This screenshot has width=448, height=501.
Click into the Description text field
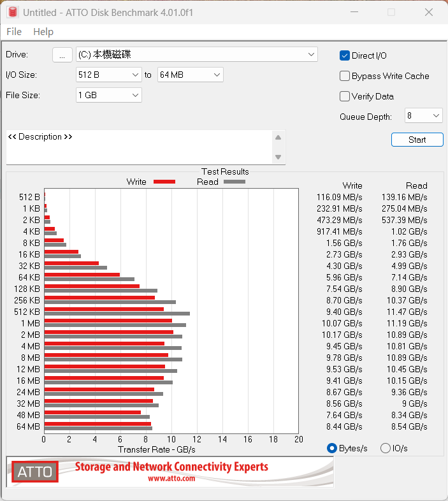coord(139,147)
